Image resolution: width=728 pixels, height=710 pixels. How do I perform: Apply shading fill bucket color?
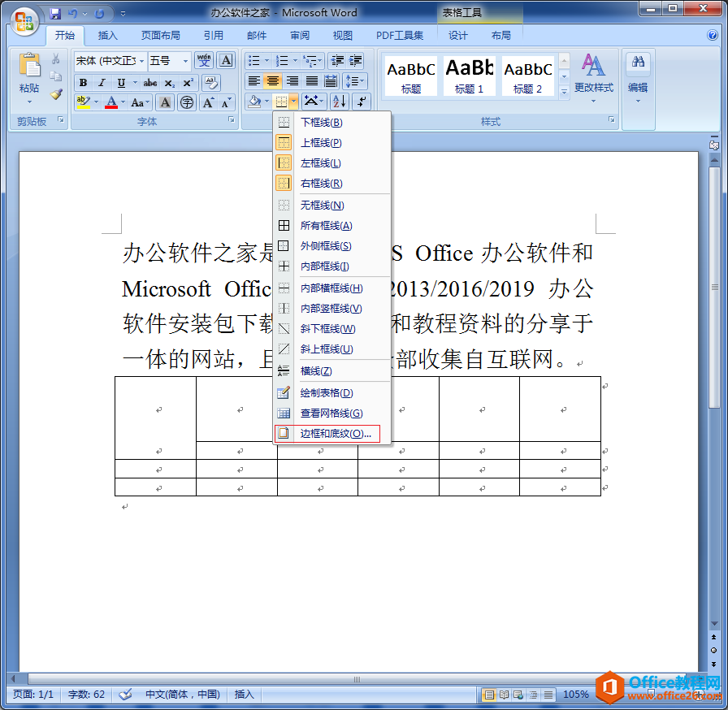tap(254, 102)
